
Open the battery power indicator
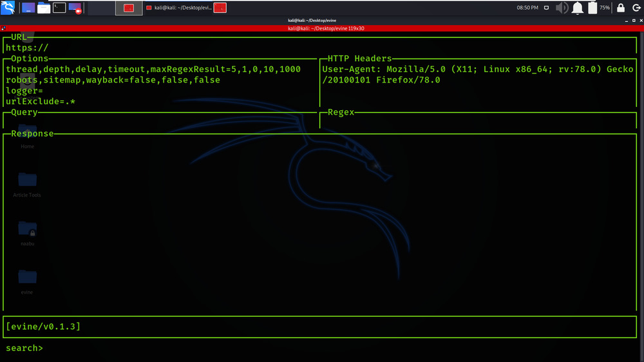(592, 7)
